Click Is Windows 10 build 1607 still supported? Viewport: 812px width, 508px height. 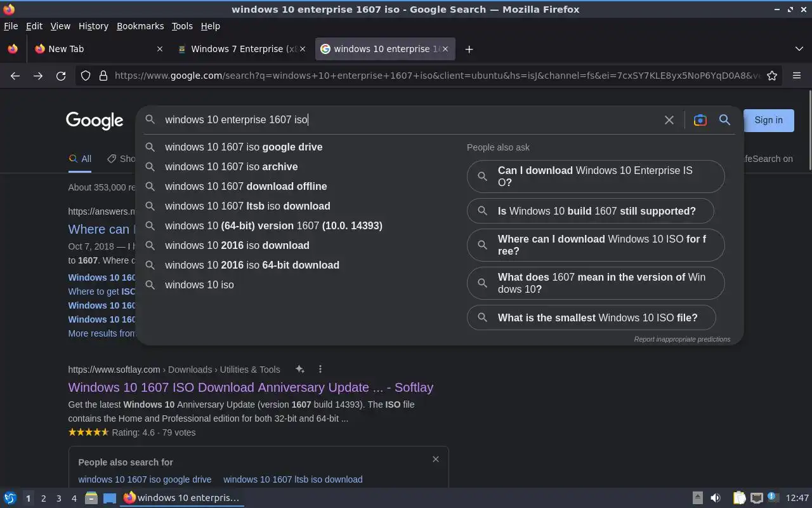[x=590, y=211]
